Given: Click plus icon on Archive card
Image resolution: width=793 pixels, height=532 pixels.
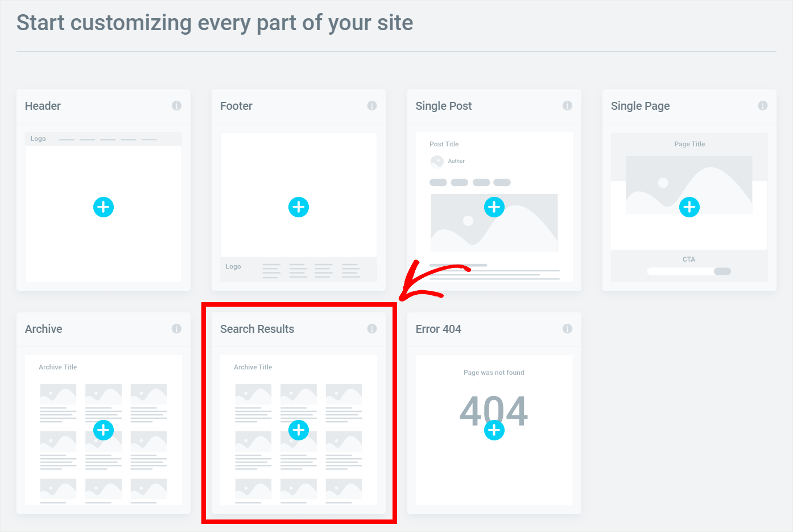Looking at the screenshot, I should coord(104,430).
